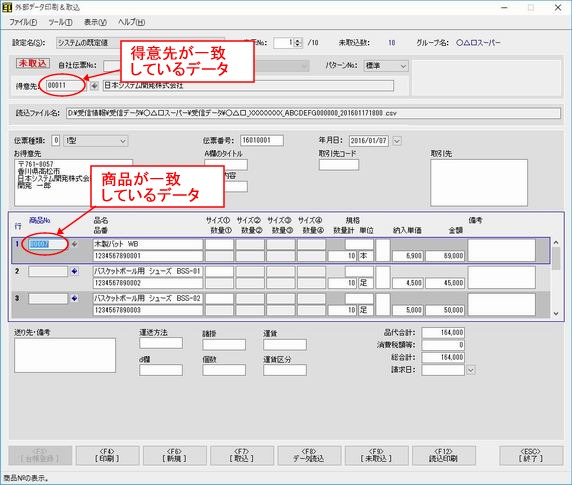The width and height of the screenshot is (572, 485).
Task: Click the scroll down arrow of item list
Action: 556,314
